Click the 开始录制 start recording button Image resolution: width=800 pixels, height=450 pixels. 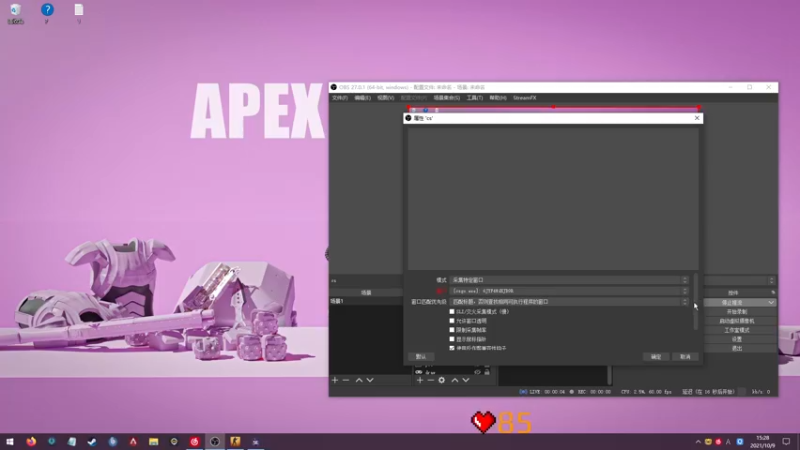737,312
